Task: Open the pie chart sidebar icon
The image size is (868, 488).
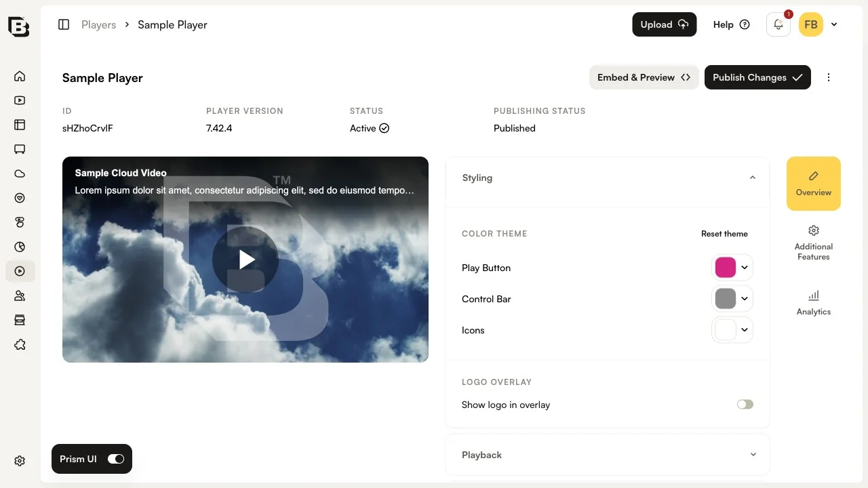Action: tap(20, 247)
